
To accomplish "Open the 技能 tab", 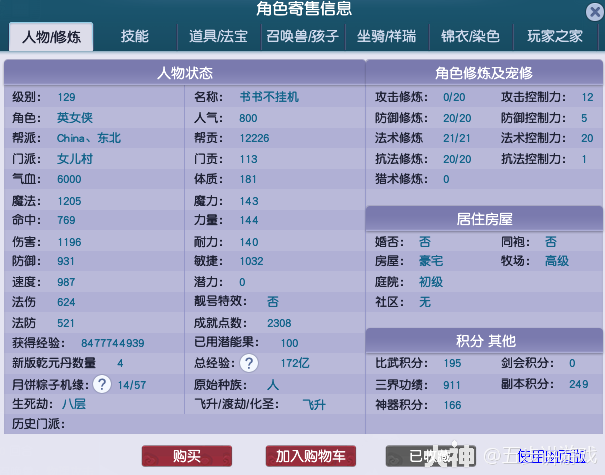I will (135, 36).
